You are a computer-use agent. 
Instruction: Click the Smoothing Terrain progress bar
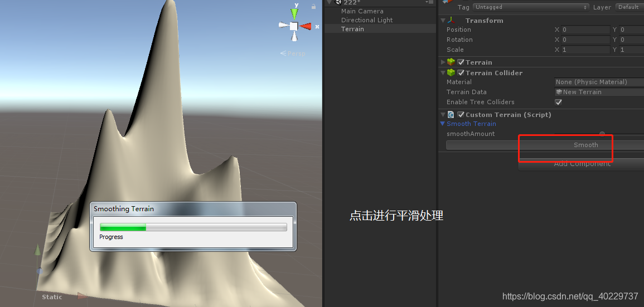(193, 227)
